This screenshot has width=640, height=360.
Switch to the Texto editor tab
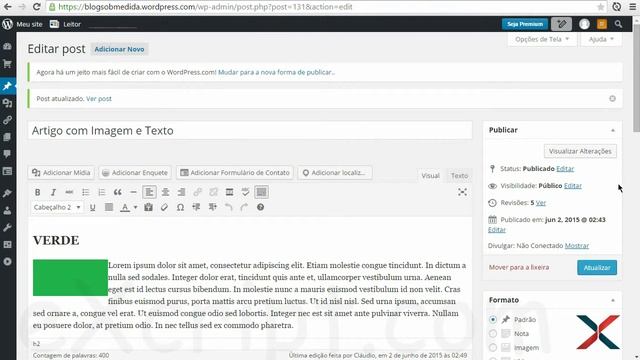click(459, 176)
